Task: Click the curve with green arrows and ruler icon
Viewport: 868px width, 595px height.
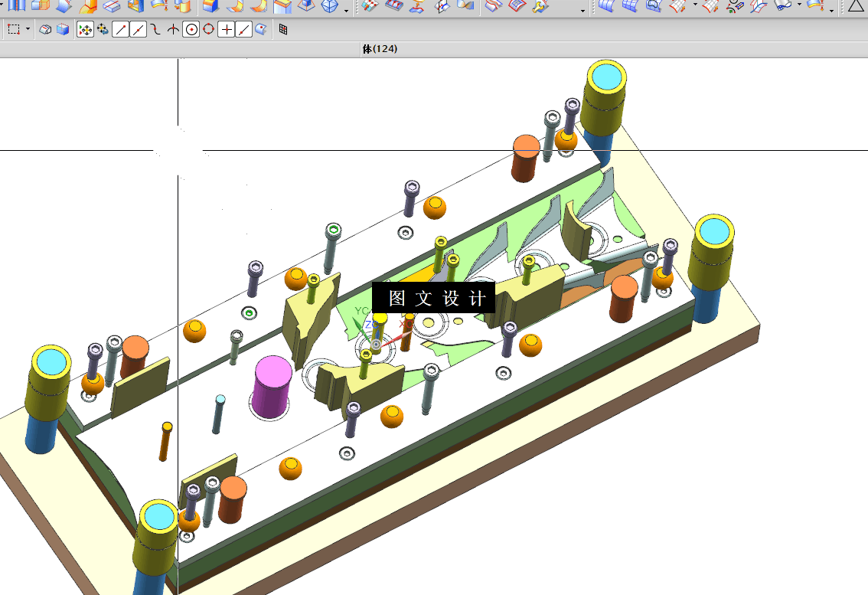Action: [735, 6]
